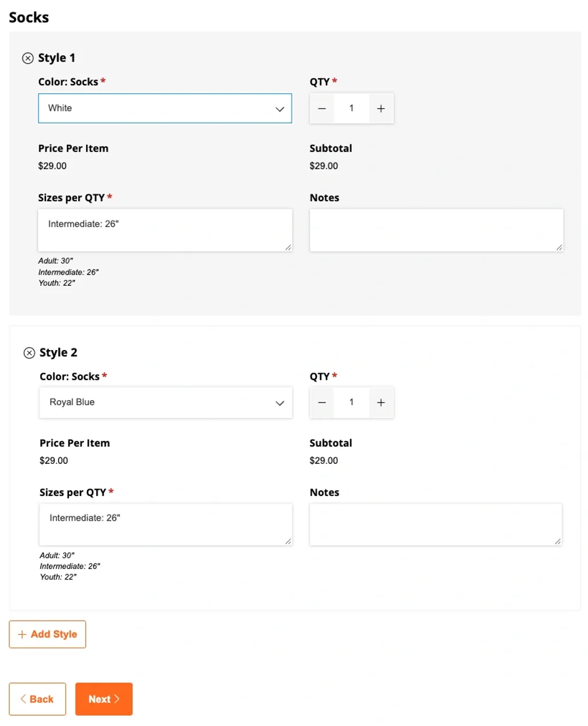588x726 pixels.
Task: Grab the resize handle of Style 2 Sizes field
Action: tap(288, 541)
